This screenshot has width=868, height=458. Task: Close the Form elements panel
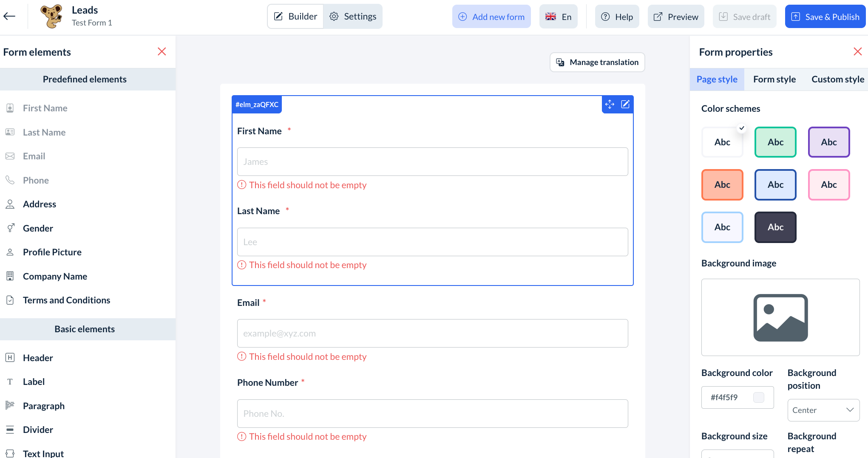point(162,52)
